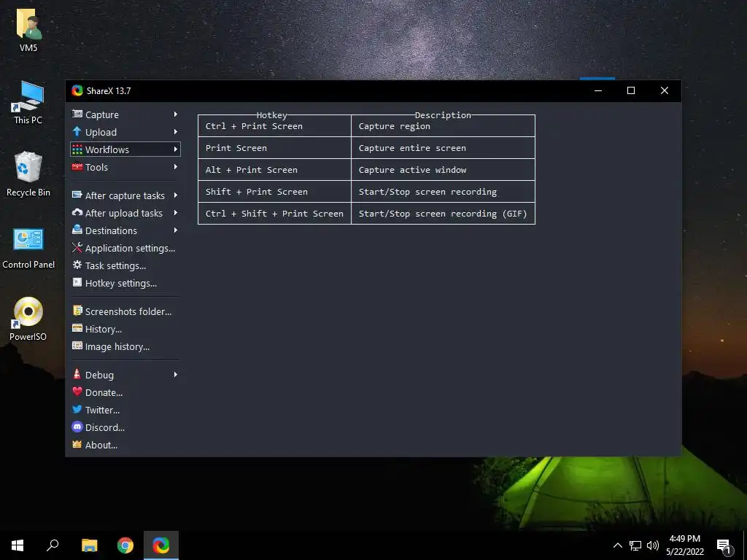Click the Alt + Print Screen hotkey cell

click(274, 170)
